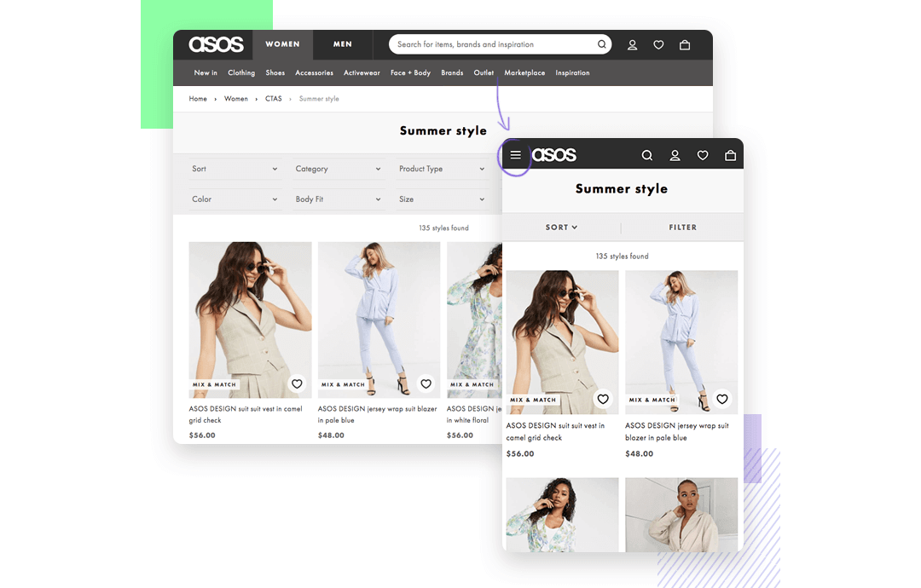Expand the Sort dropdown on desktop

click(x=235, y=169)
